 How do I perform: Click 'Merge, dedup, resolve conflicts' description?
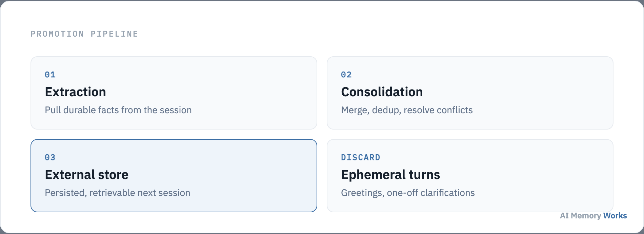407,110
